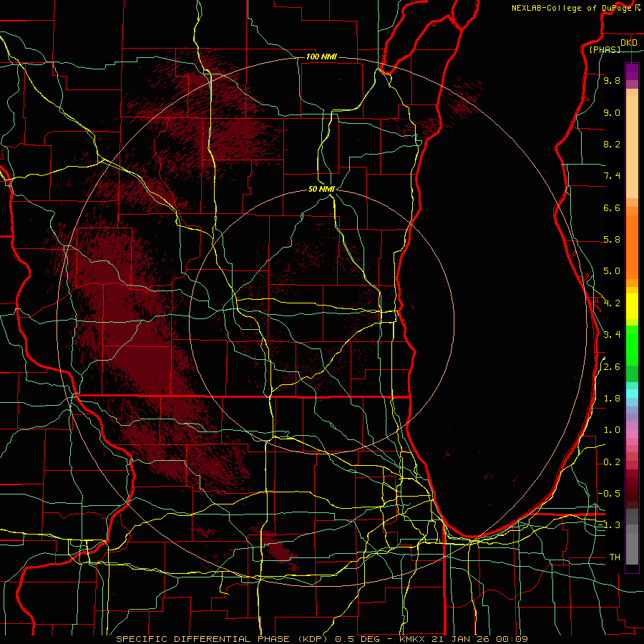
Task: Click the -1.3 scale value
Action: coord(609,525)
